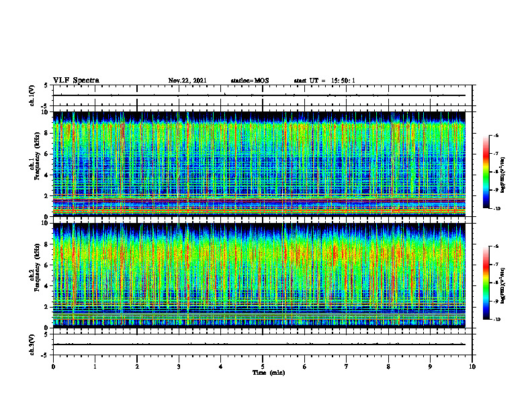Click the 'Time (min)' x-axis label
This screenshot has width=532, height=411.
coord(269,373)
